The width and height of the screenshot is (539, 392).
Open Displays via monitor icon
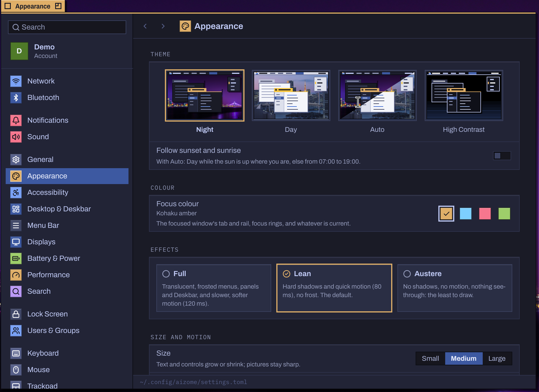pos(16,242)
